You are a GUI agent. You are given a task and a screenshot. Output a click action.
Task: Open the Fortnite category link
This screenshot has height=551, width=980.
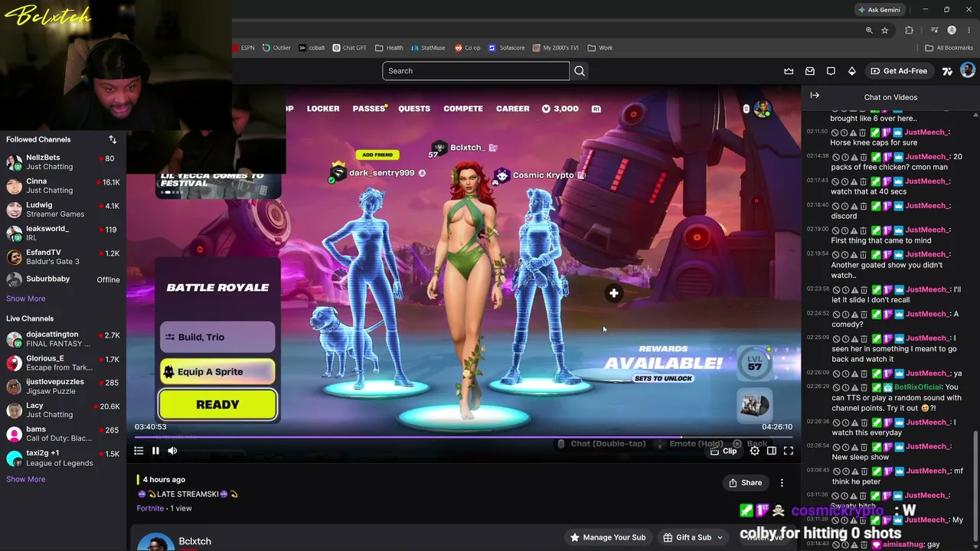pyautogui.click(x=150, y=508)
